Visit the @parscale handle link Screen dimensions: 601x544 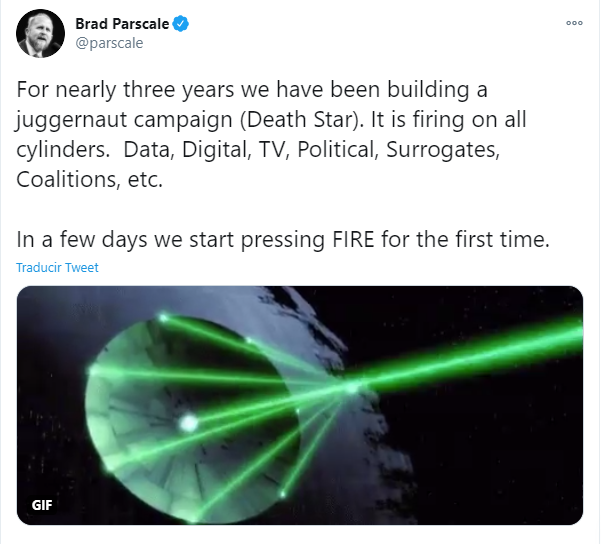(x=109, y=43)
